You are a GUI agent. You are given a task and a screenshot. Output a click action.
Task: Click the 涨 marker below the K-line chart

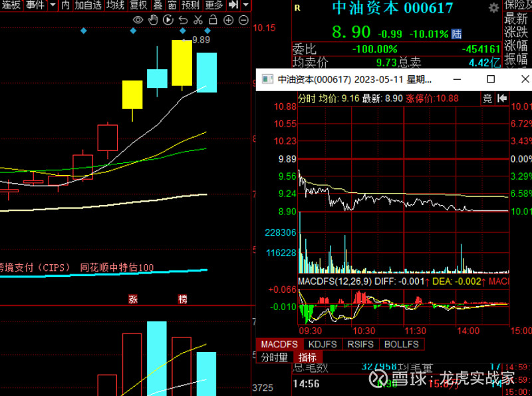[x=132, y=299]
